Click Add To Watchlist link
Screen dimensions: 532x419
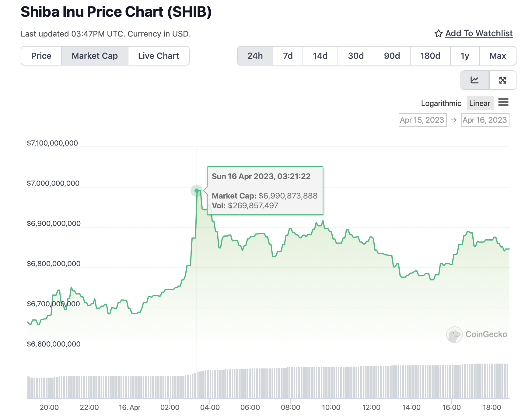pyautogui.click(x=479, y=33)
